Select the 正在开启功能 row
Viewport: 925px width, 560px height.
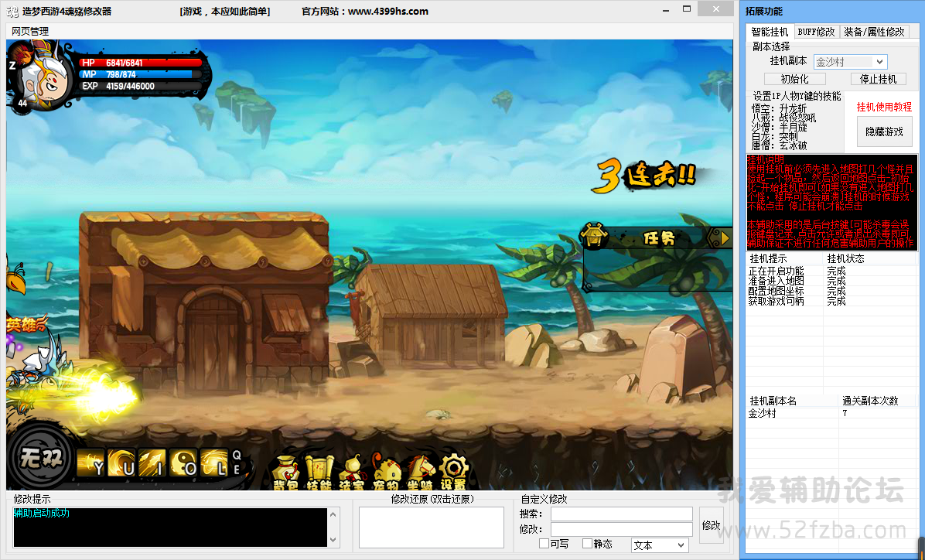pyautogui.click(x=831, y=271)
